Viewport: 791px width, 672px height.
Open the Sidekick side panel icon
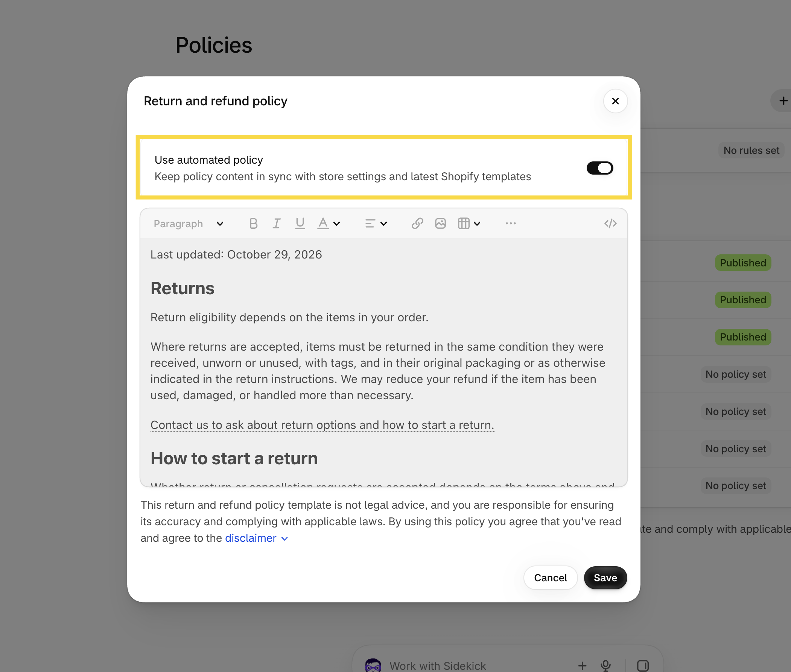tap(643, 666)
